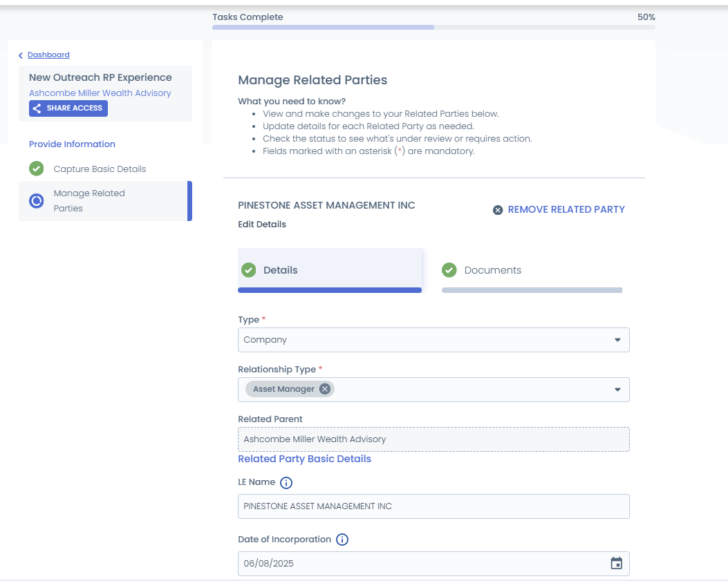Click the green check on Documents tab

(x=449, y=270)
